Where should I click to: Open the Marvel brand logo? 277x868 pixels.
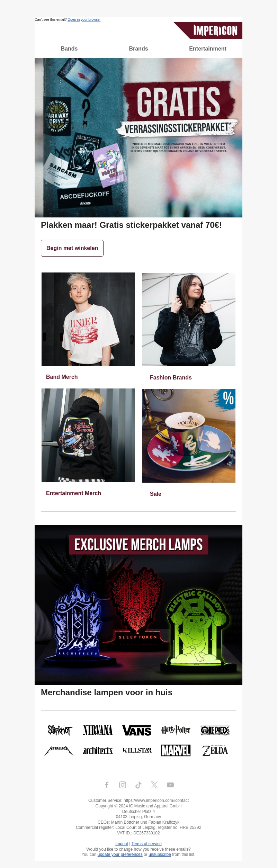tap(176, 751)
